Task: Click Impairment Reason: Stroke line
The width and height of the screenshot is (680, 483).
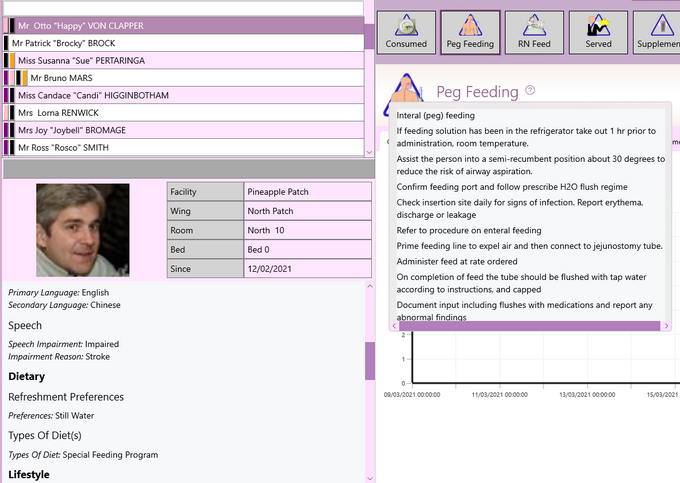Action: [59, 356]
